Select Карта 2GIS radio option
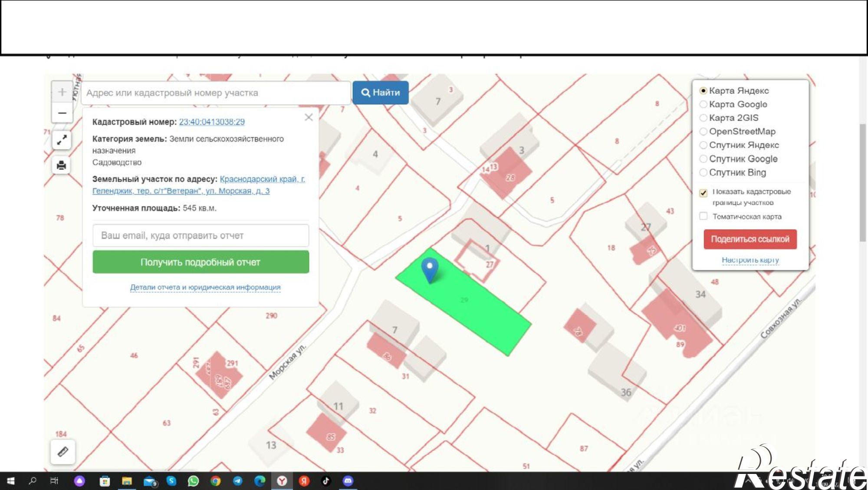 [x=703, y=118]
